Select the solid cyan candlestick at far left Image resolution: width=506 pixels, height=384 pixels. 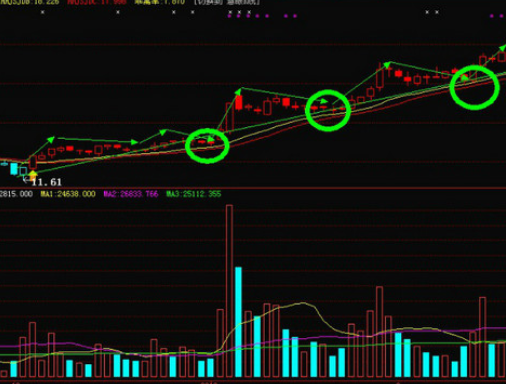[14, 169]
